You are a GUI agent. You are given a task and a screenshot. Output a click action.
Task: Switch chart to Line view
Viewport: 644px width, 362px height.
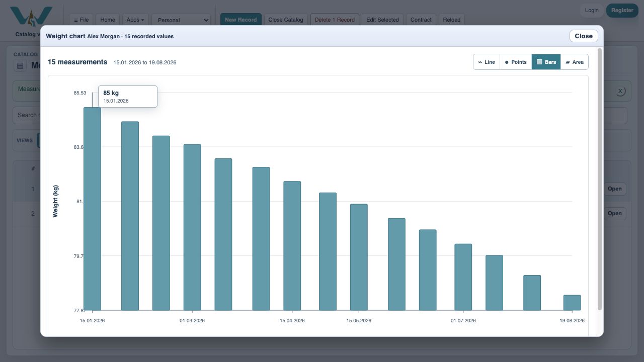pos(487,62)
